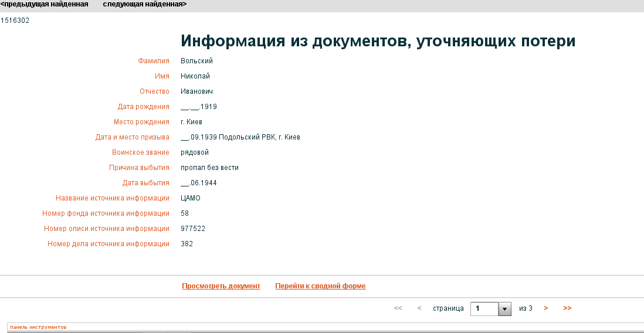Go to next page with single-right arrow

[546, 308]
